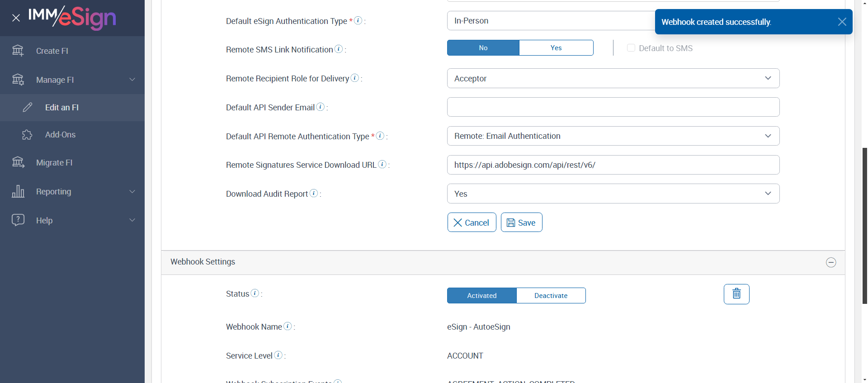Click info icon next to Webhook Name
The height and width of the screenshot is (383, 868).
pyautogui.click(x=288, y=326)
